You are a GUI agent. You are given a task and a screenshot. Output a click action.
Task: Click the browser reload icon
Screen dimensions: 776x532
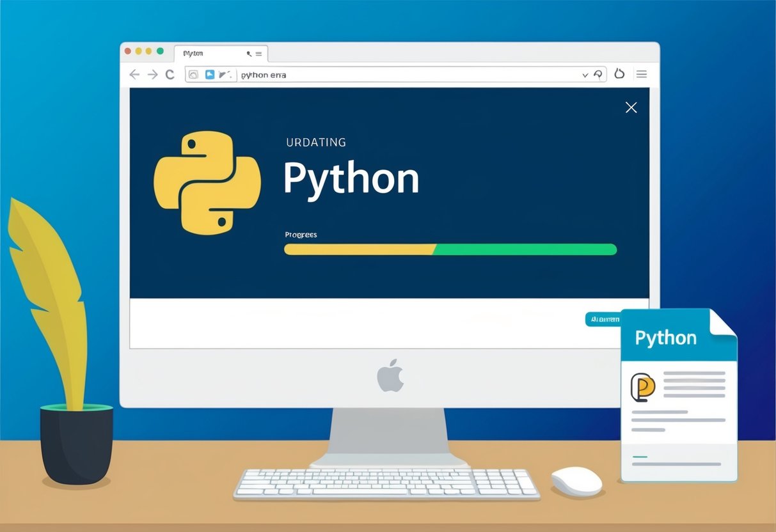pos(170,74)
